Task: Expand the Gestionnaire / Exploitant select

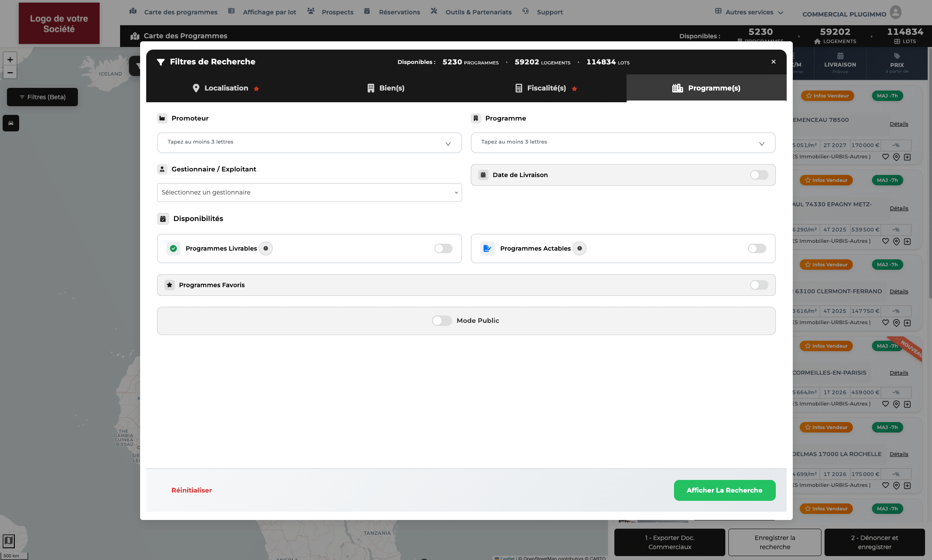Action: tap(309, 192)
